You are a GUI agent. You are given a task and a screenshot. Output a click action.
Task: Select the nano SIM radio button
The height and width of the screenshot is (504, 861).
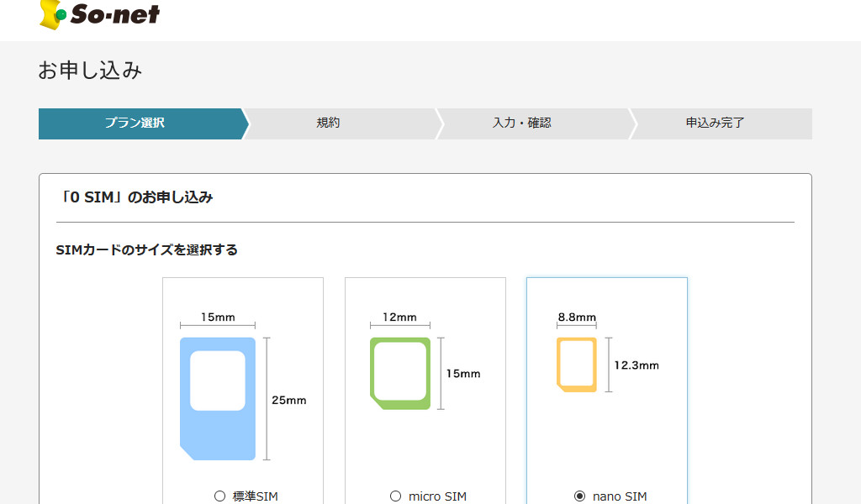click(x=579, y=496)
